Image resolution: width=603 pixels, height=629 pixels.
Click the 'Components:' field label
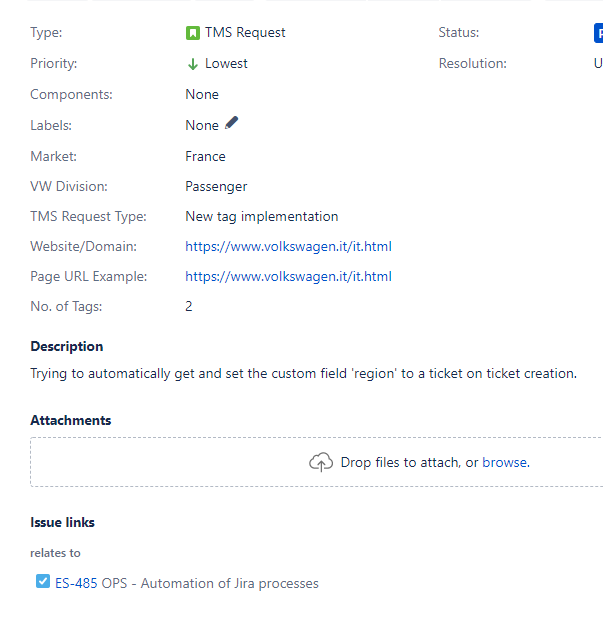click(x=71, y=95)
